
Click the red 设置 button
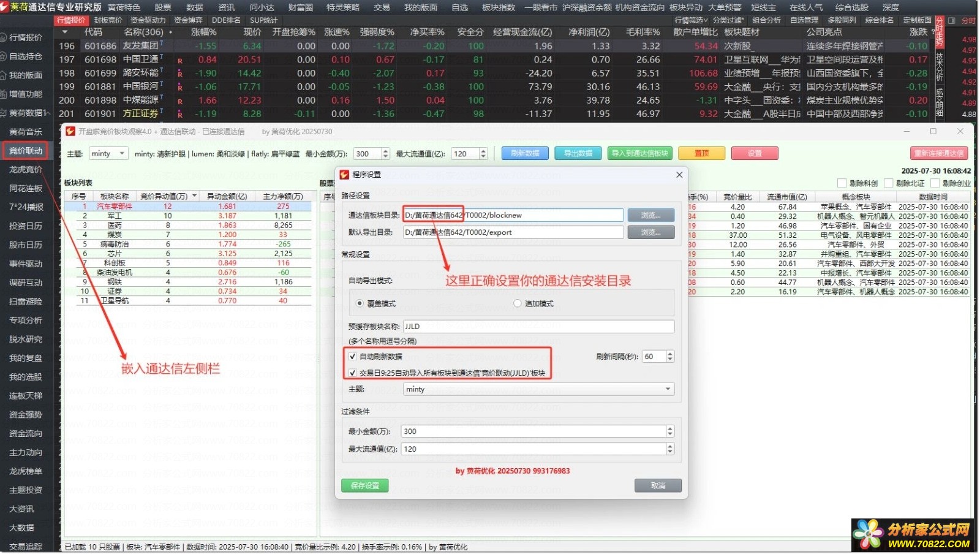click(755, 153)
